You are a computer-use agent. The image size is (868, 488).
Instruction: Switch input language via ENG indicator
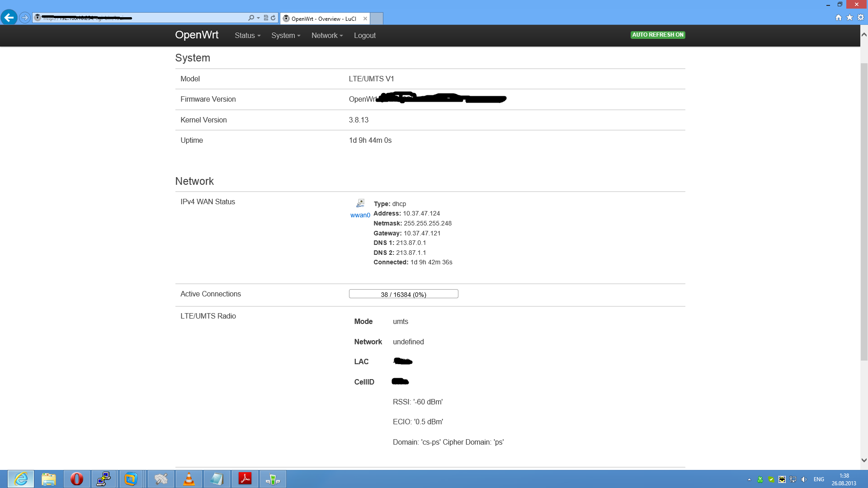coord(819,479)
